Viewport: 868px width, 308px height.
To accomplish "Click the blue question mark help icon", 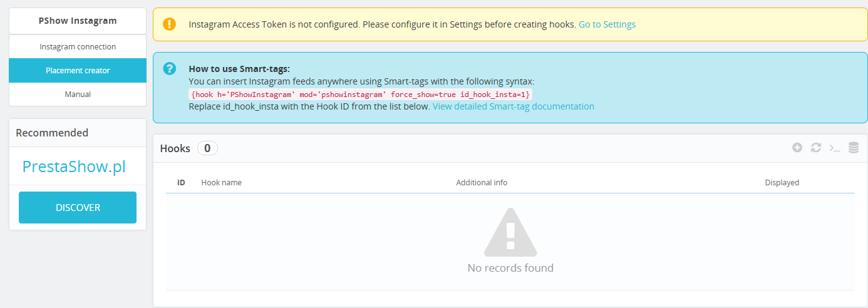I will [x=170, y=69].
